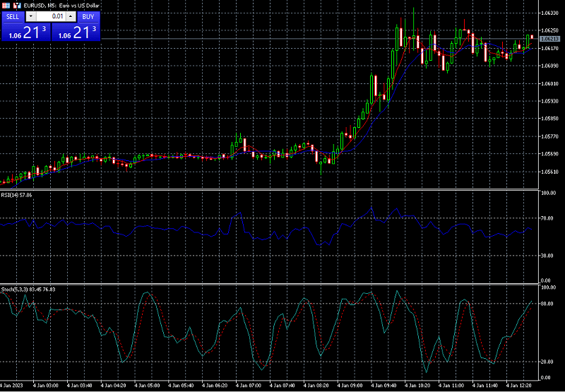Screen dimensions: 565x392
Task: Select the Stoch(5,3,3) indicator label
Action: click(x=28, y=290)
